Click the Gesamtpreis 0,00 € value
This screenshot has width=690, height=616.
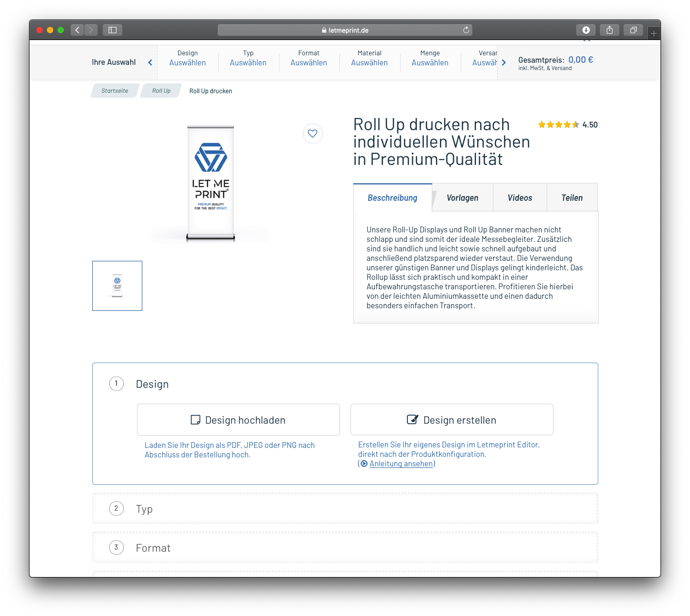(581, 60)
